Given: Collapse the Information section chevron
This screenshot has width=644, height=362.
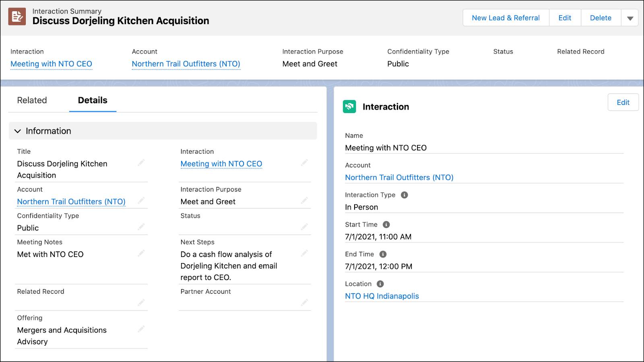Looking at the screenshot, I should tap(17, 131).
